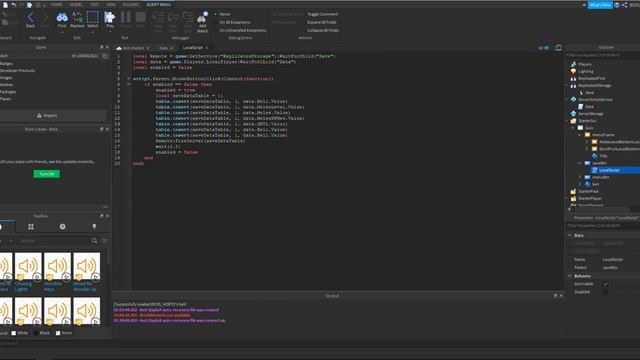
Task: Select the saveBtn item
Action: click(x=600, y=163)
